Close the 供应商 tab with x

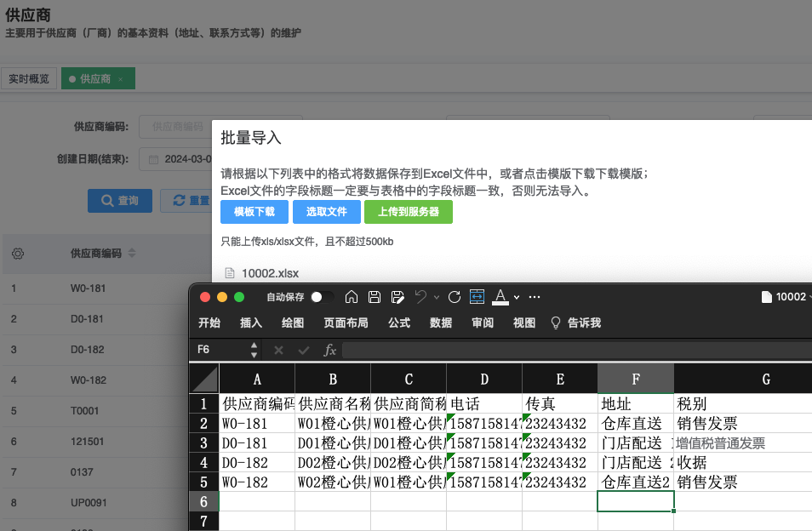coord(121,79)
